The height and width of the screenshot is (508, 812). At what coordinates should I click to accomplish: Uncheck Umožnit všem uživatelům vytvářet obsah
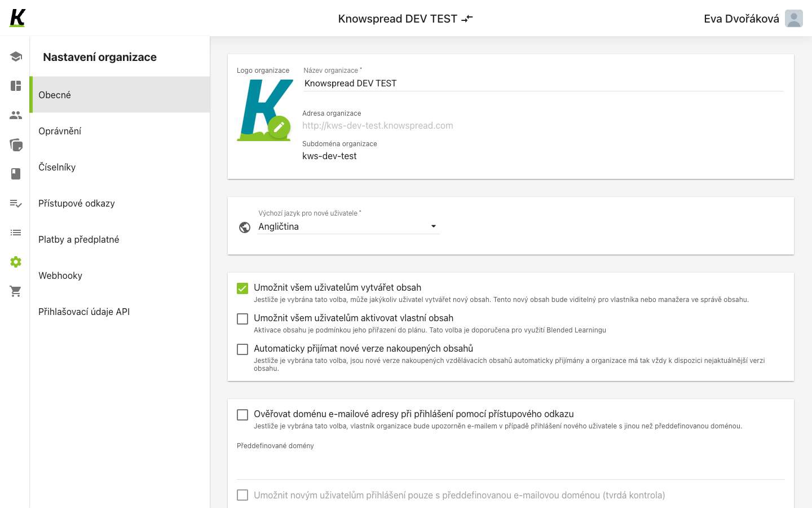(242, 288)
